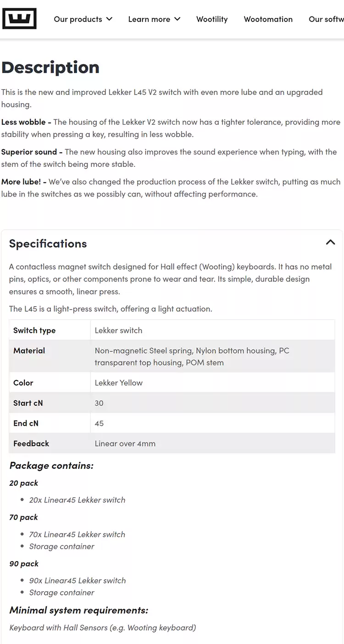Screen dimensions: 344x644
Task: Open the Our products menu
Action: tap(78, 19)
